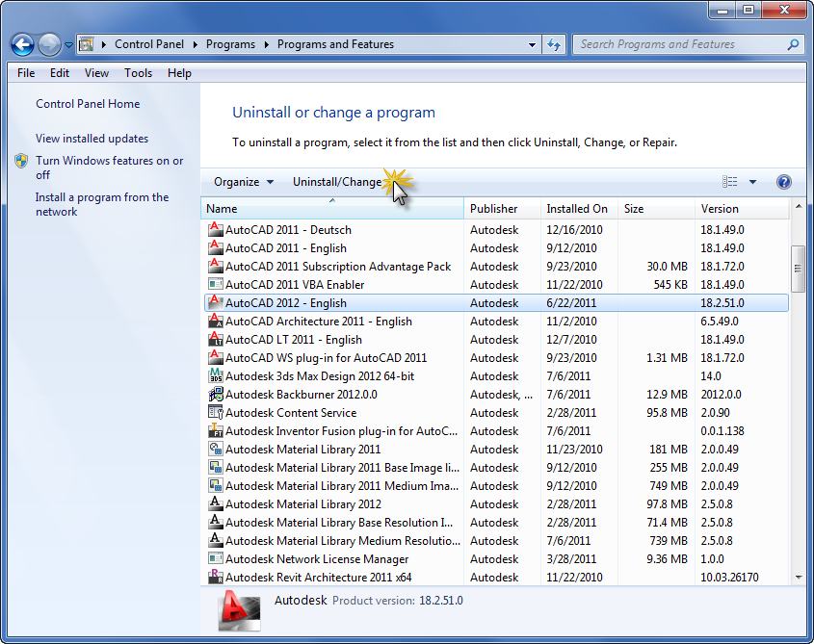
Task: Sort by the Version column header
Action: point(742,209)
